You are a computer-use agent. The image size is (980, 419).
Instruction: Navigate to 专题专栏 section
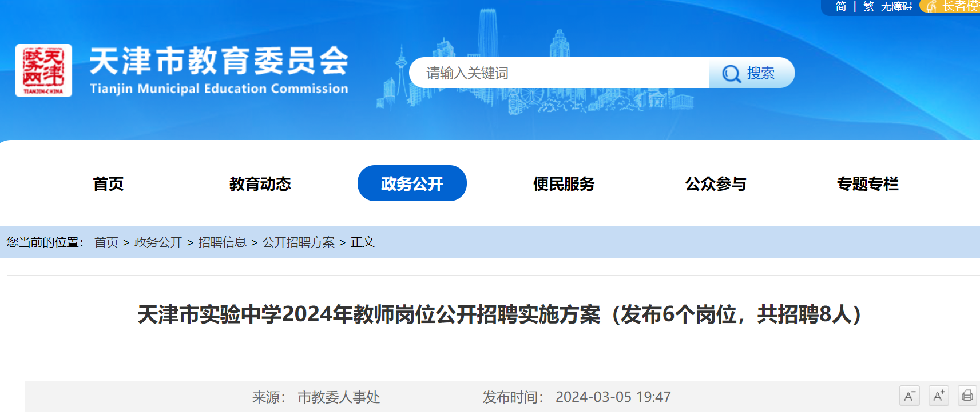(867, 183)
